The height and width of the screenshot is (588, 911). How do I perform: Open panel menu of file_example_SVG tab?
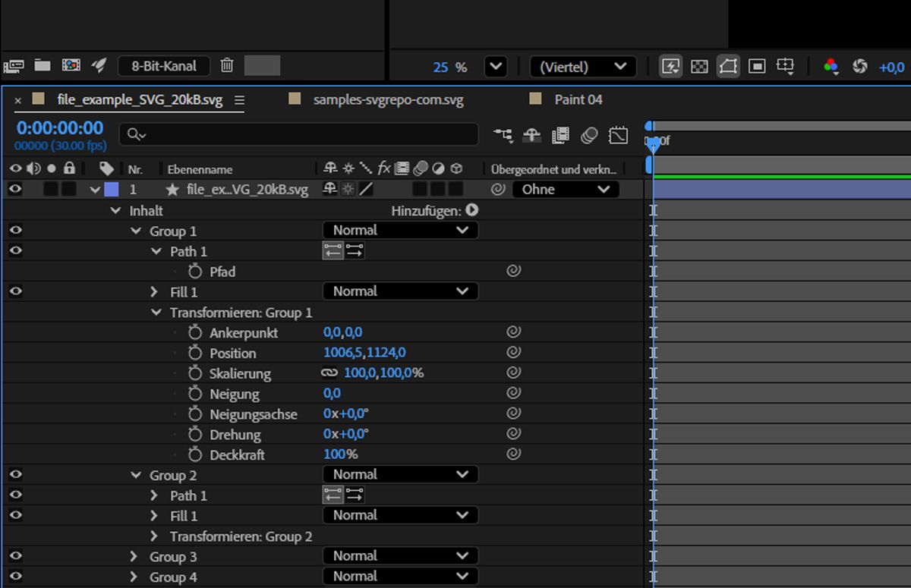pos(239,100)
